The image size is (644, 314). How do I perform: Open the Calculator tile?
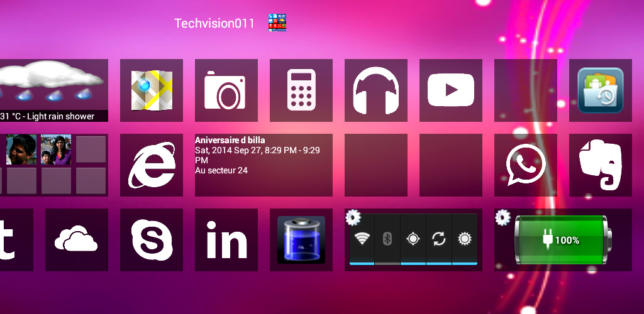click(301, 90)
